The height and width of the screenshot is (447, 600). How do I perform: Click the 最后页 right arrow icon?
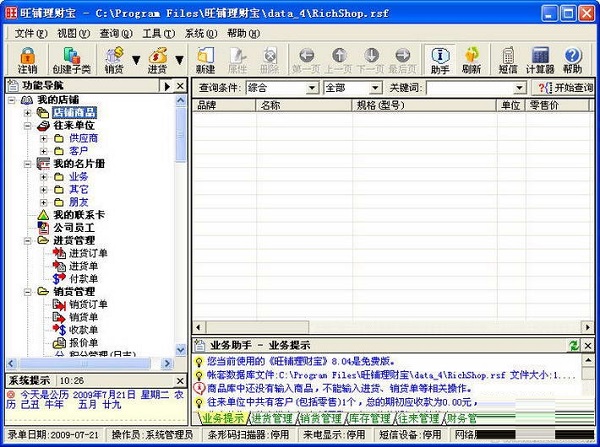(403, 60)
